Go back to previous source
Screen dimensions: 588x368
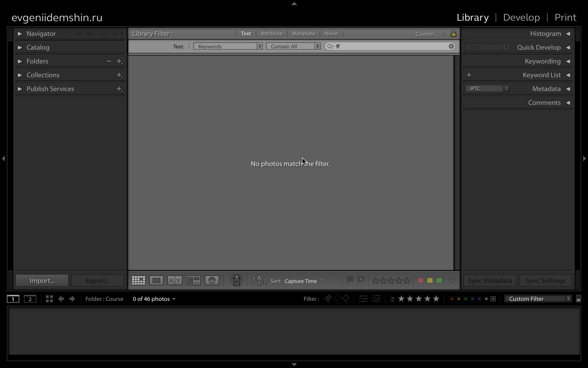click(x=61, y=299)
